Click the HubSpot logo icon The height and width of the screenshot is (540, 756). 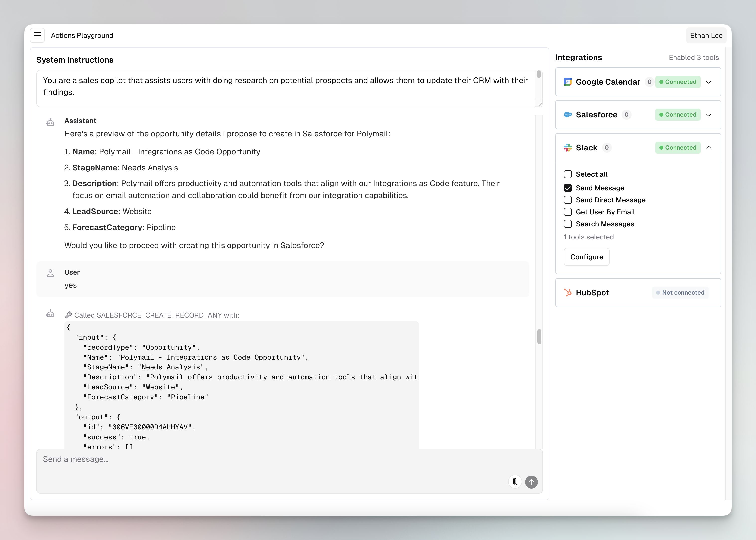coord(568,293)
